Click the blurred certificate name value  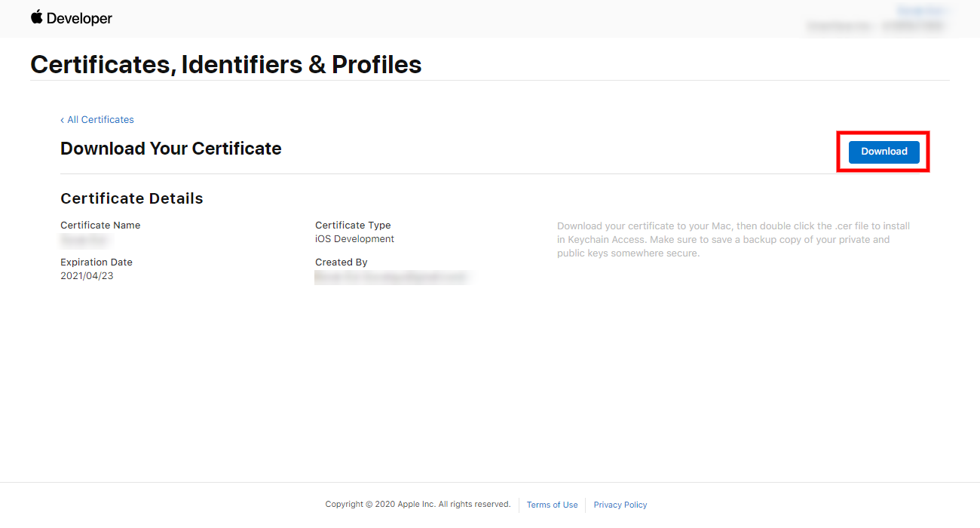coord(86,240)
